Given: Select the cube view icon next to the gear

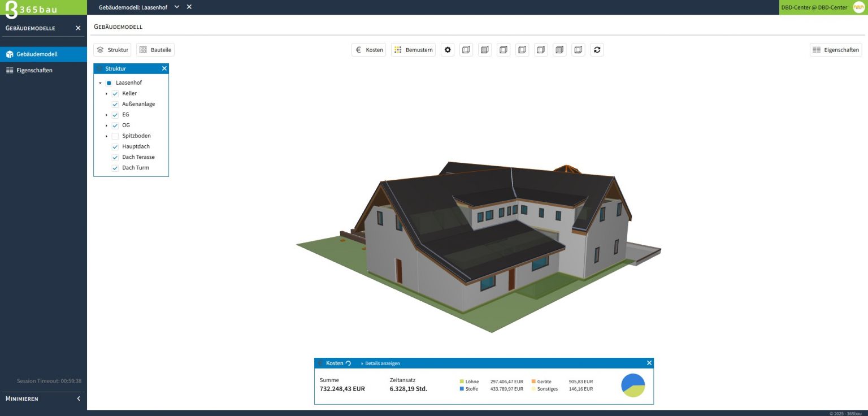Looking at the screenshot, I should click(x=466, y=50).
